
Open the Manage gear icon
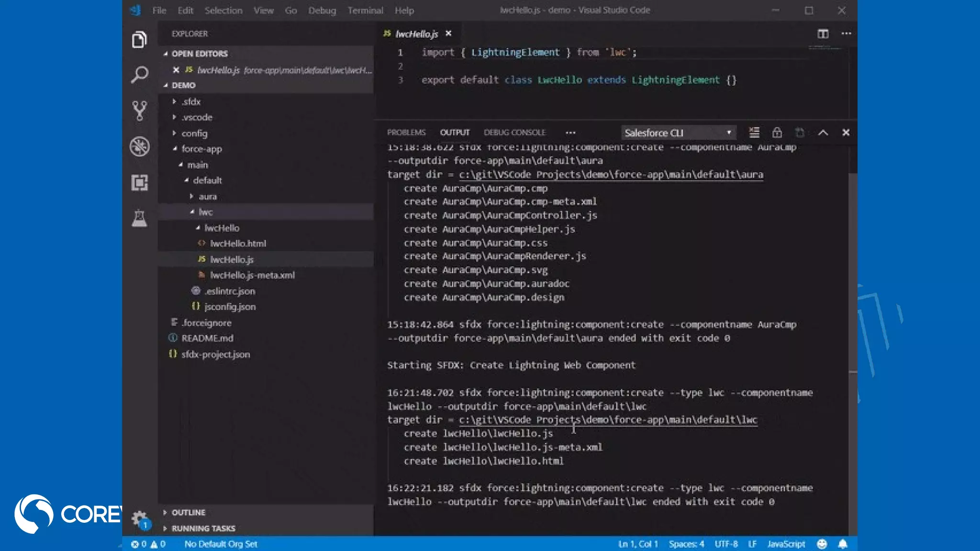(x=139, y=518)
